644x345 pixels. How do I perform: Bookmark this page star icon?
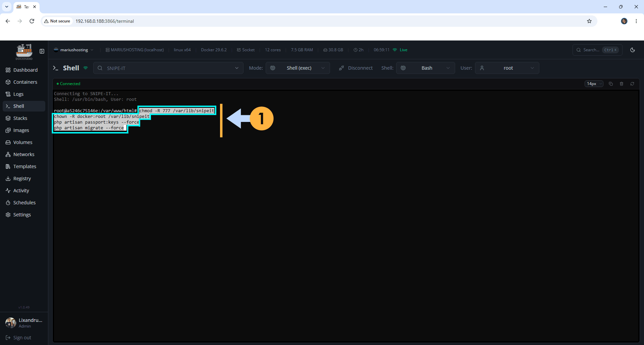point(589,21)
